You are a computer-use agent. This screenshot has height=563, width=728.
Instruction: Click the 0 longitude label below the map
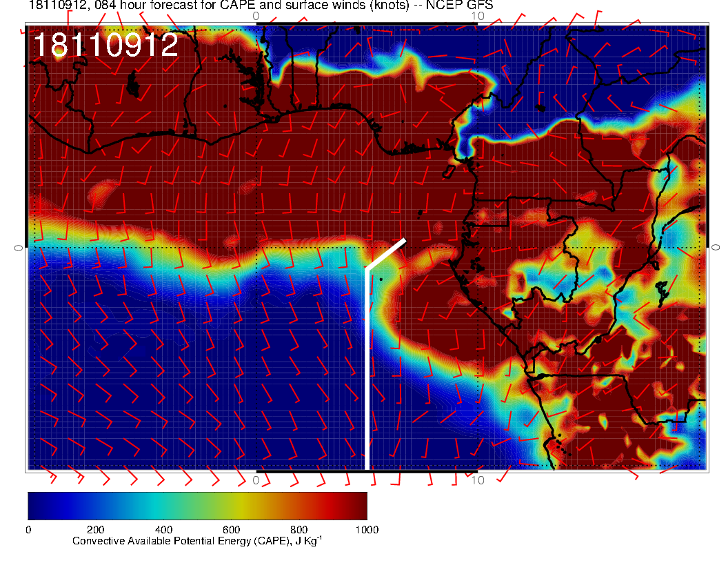point(256,480)
